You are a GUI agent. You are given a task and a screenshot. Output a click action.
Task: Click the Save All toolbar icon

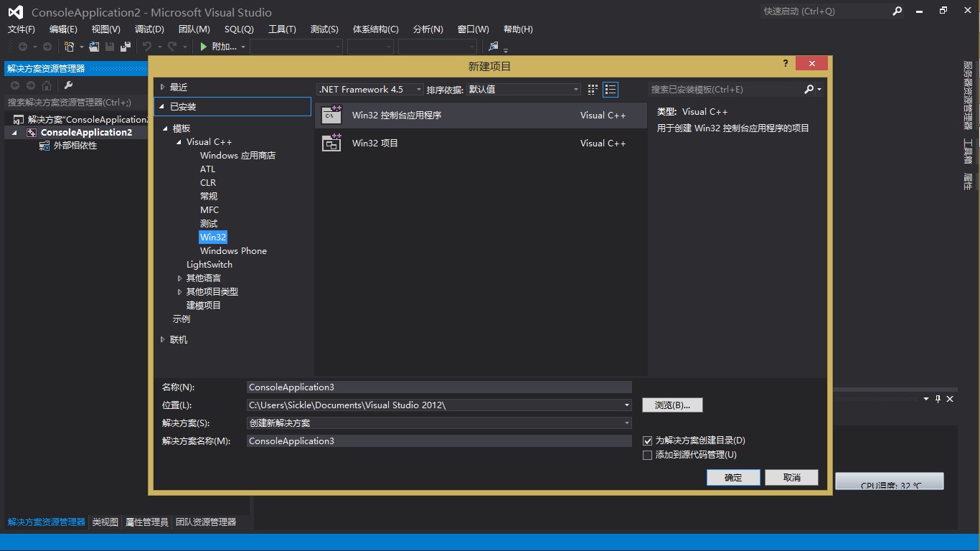click(x=126, y=47)
